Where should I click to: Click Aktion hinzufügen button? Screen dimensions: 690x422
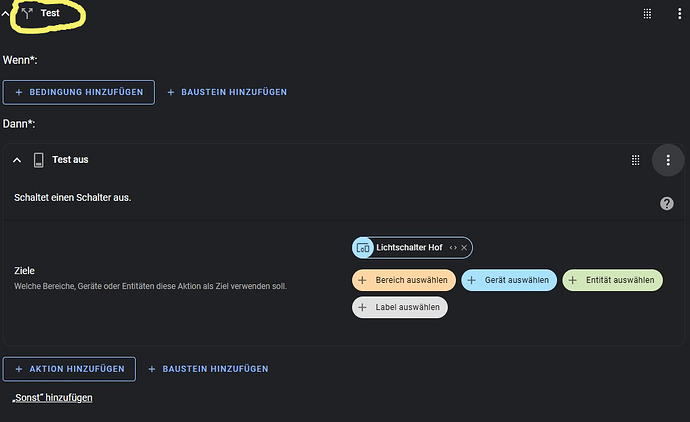point(69,369)
